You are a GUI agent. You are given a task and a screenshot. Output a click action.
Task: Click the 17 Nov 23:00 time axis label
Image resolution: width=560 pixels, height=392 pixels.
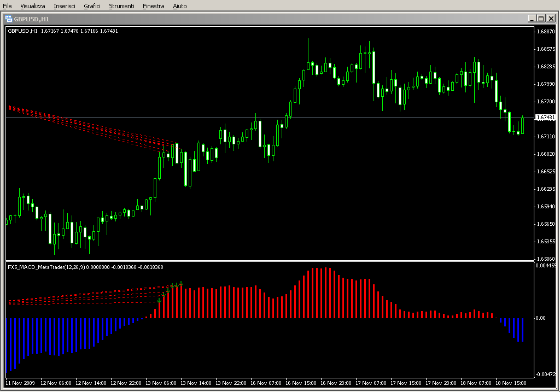(441, 383)
